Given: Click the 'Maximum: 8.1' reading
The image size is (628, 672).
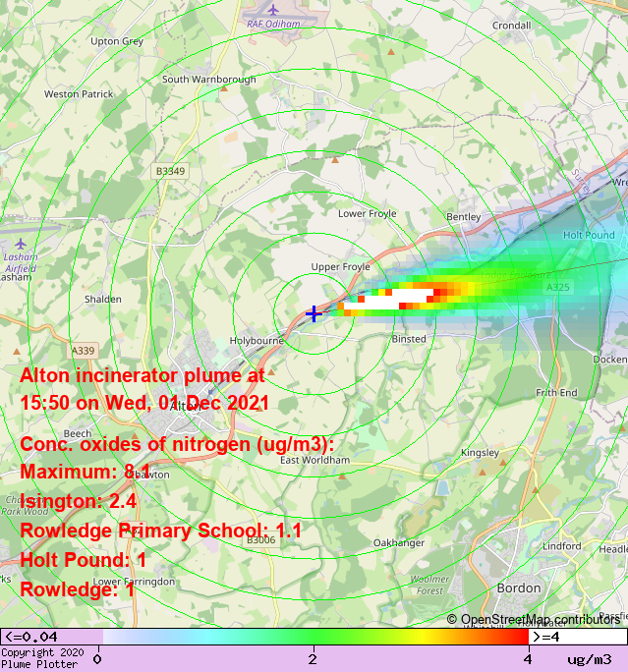Looking at the screenshot, I should [x=86, y=472].
